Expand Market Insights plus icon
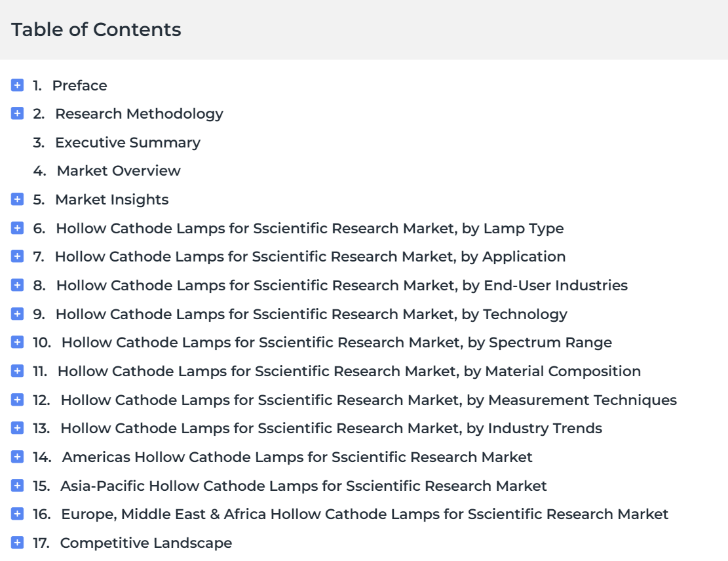728x561 pixels. 17,199
